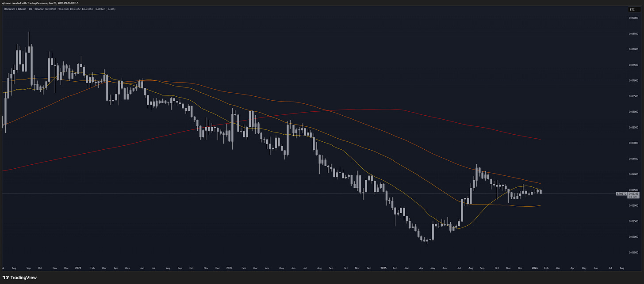The height and width of the screenshot is (284, 644).
Task: Click the 0.09000 price scale label
Action: coord(632,18)
